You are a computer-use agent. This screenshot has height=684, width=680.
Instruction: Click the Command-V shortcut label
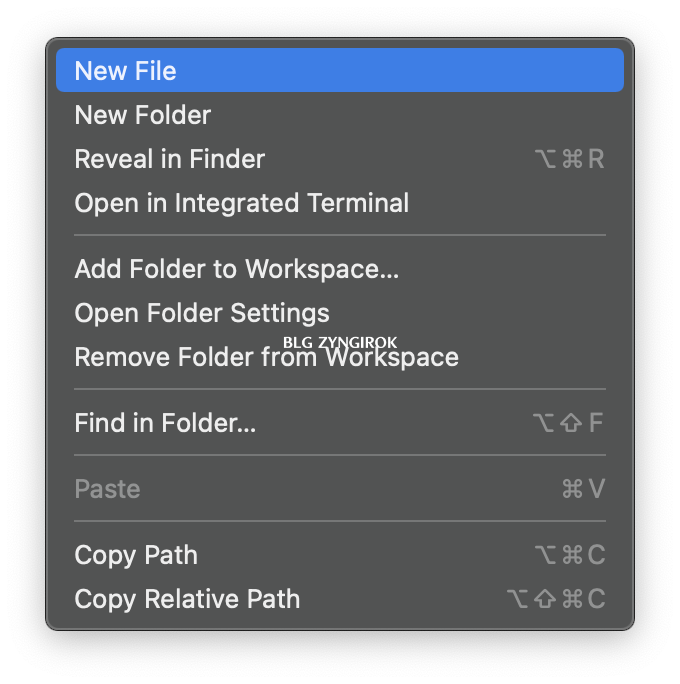(584, 489)
